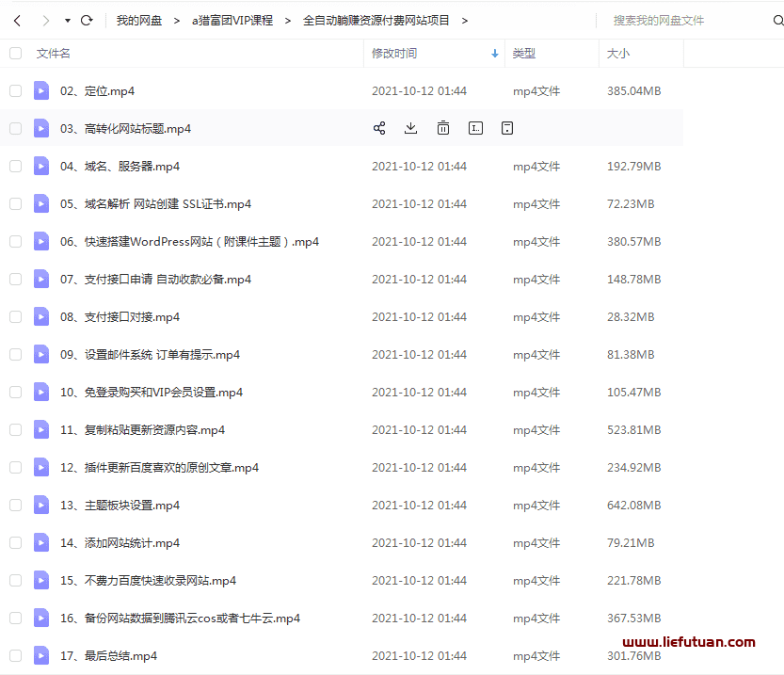Open 全自动躺赚资源付费网站项目 breadcrumb

click(376, 21)
